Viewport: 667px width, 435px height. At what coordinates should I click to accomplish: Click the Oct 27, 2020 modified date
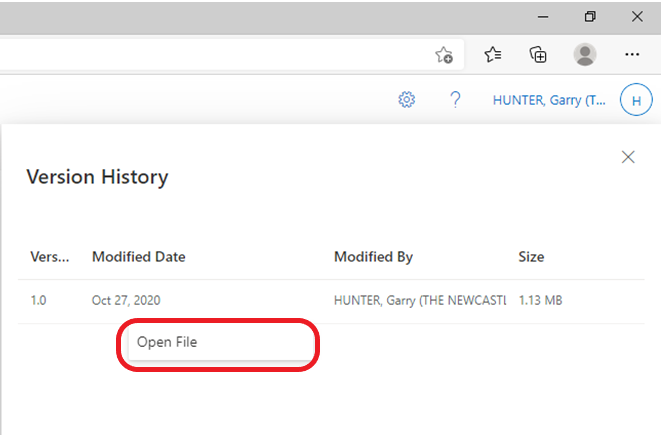[126, 301]
